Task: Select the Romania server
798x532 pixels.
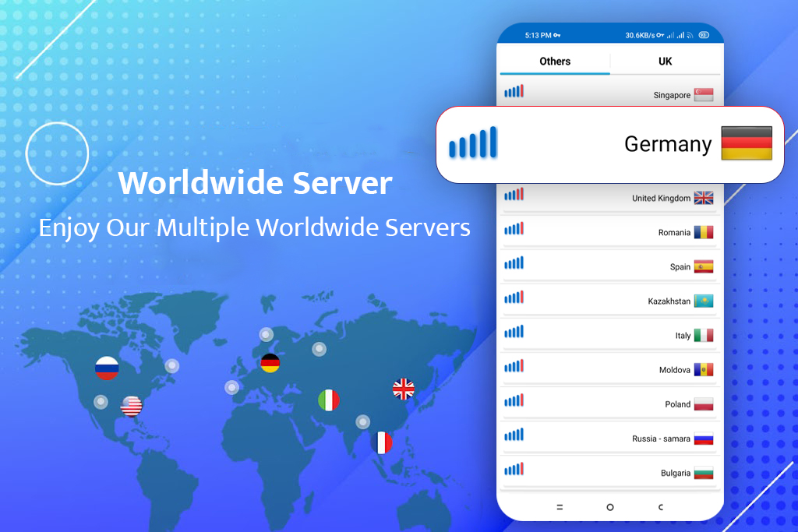Action: [609, 232]
